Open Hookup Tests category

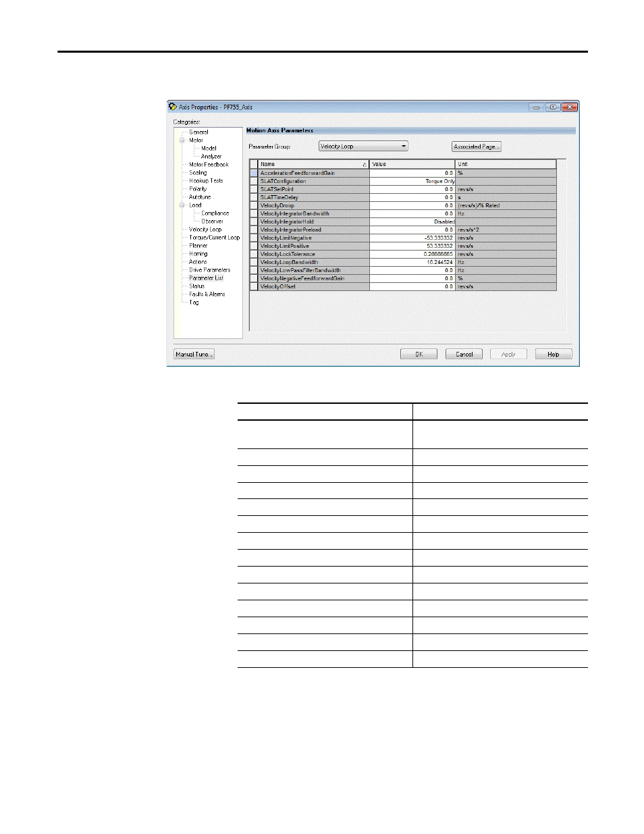(x=206, y=181)
